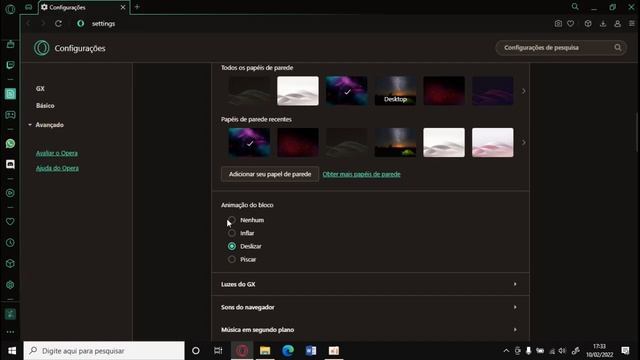The image size is (640, 360).
Task: Choose the Desktop wallpaper thumbnail
Action: point(395,91)
